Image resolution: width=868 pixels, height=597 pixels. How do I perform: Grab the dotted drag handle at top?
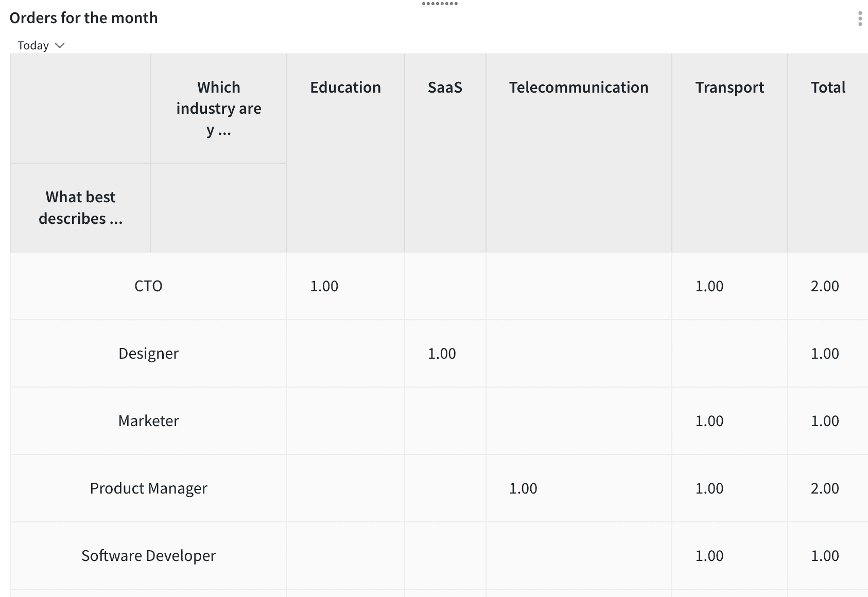tap(439, 4)
